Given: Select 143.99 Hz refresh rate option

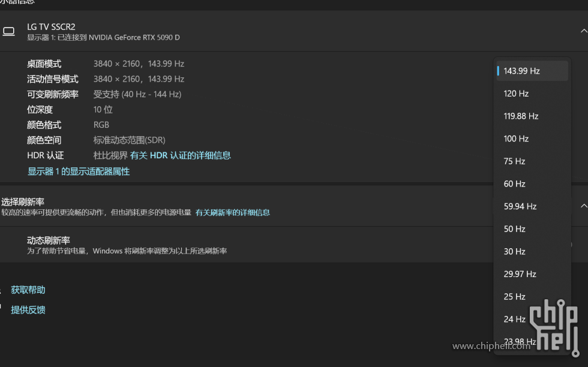Looking at the screenshot, I should pyautogui.click(x=522, y=71).
